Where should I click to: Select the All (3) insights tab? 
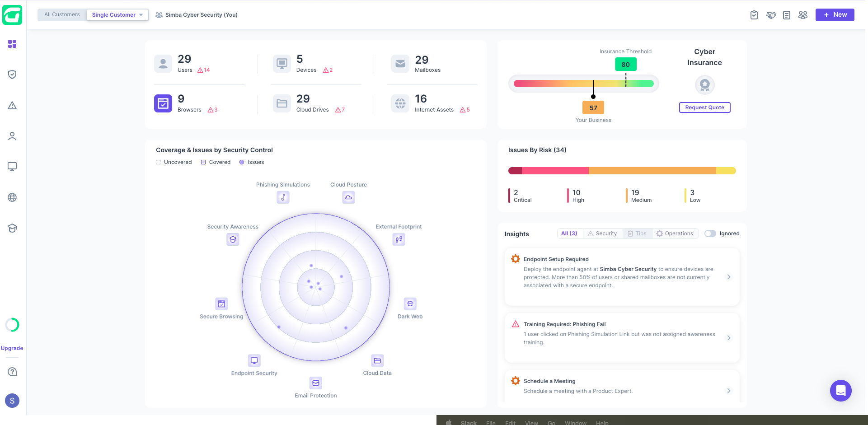(569, 234)
